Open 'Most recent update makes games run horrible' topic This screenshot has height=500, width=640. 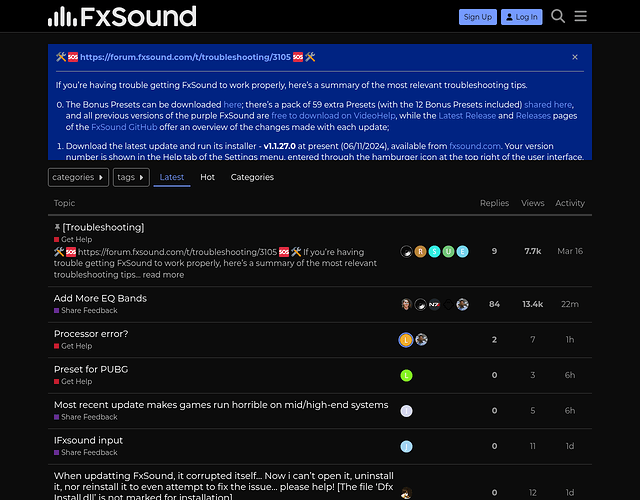pyautogui.click(x=221, y=405)
